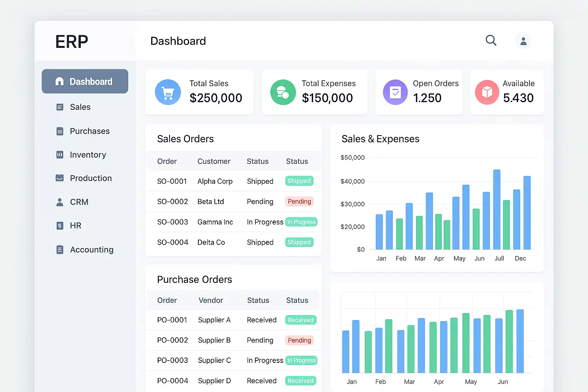Open the user profile avatar
This screenshot has width=588, height=392.
tap(523, 41)
